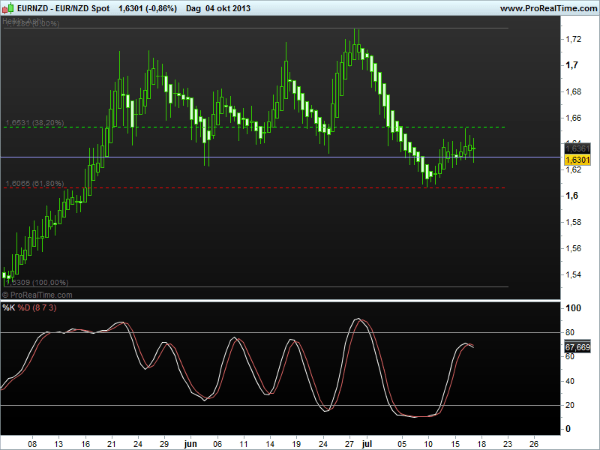Image resolution: width=600 pixels, height=450 pixels.
Task: Click the yellow 1,6301 current price tag
Action: 577,160
